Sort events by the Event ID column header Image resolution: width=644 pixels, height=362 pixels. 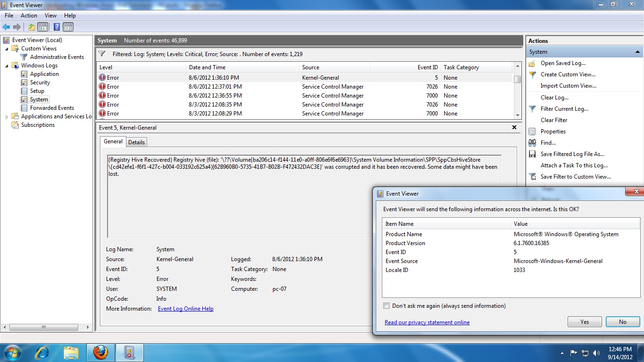405,67
